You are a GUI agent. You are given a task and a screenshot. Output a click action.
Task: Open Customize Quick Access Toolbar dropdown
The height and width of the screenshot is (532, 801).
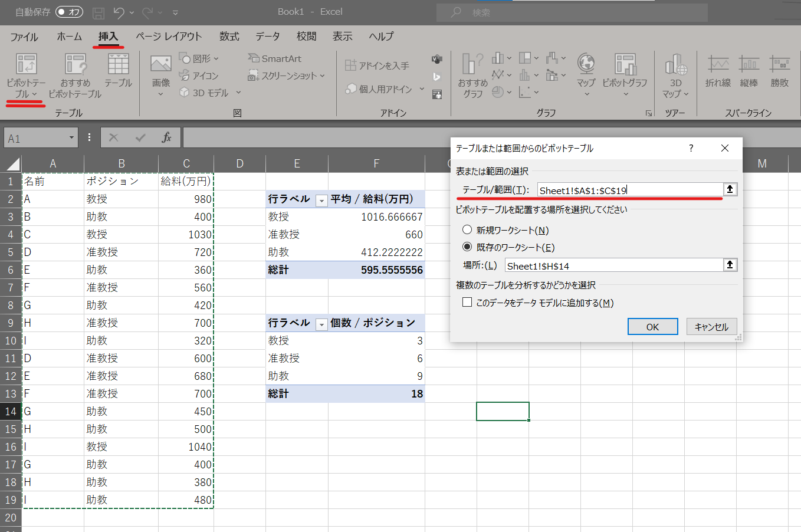[176, 12]
